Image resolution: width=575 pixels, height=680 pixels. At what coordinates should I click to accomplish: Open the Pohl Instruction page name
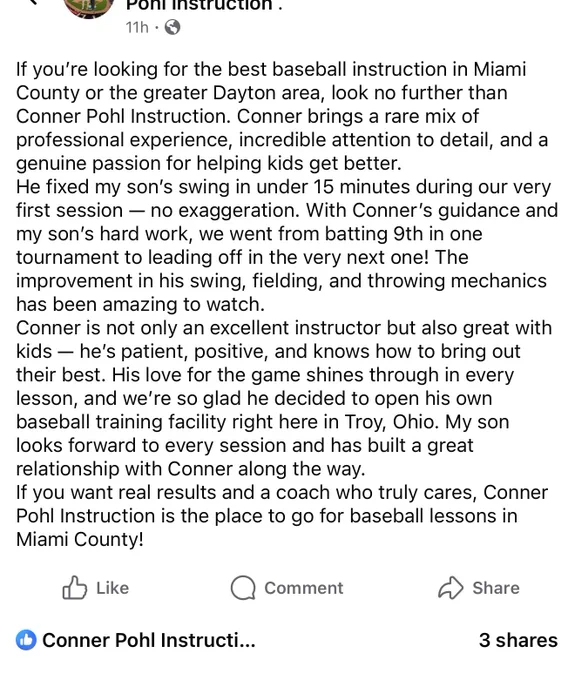(x=199, y=5)
